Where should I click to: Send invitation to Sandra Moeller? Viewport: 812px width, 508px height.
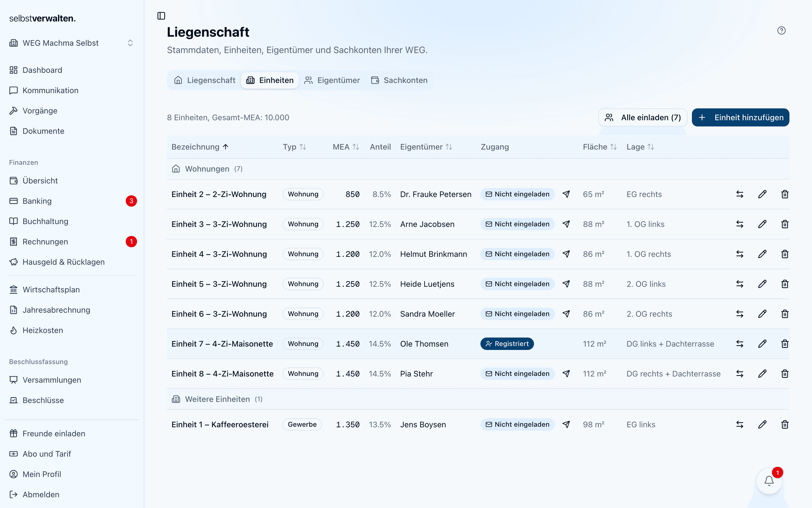tap(566, 314)
